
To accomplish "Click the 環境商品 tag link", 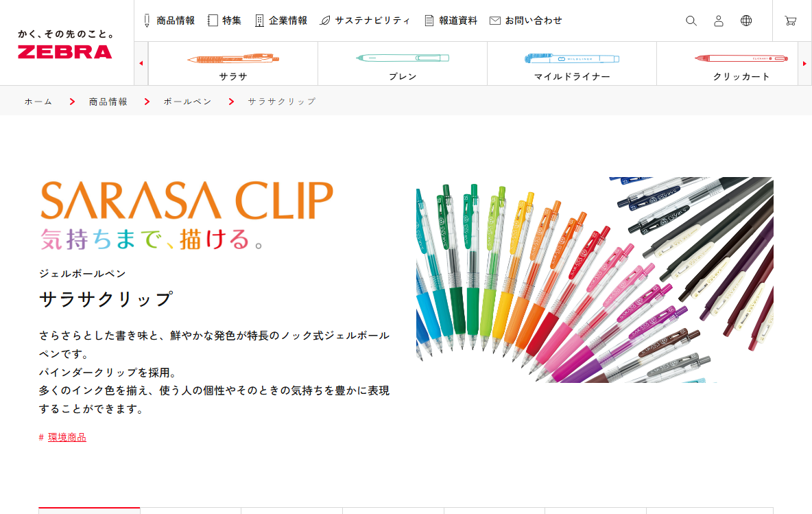I will [67, 437].
